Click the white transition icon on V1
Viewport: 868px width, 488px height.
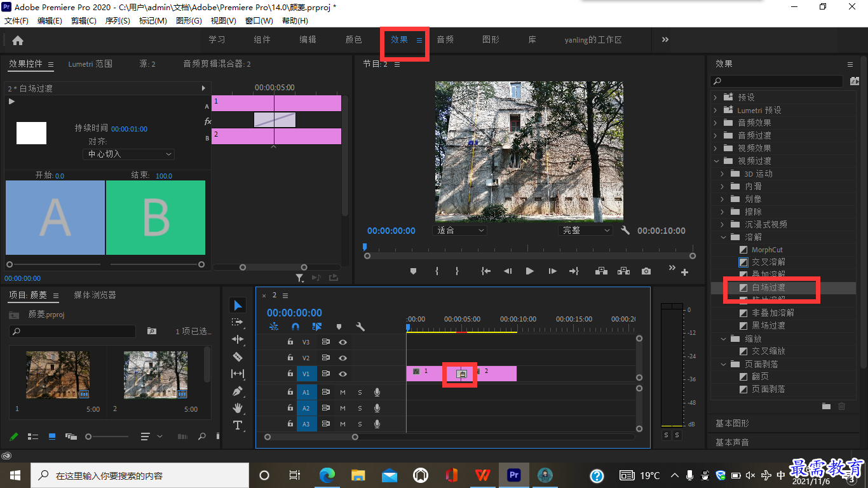[x=462, y=374]
